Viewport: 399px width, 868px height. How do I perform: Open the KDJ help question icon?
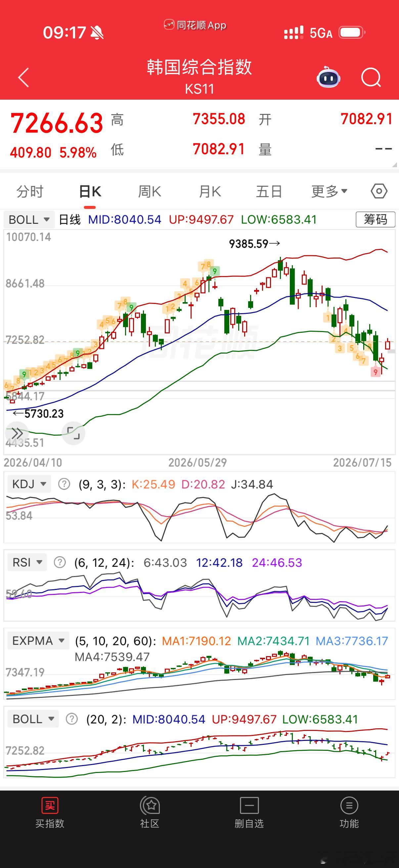tap(64, 484)
